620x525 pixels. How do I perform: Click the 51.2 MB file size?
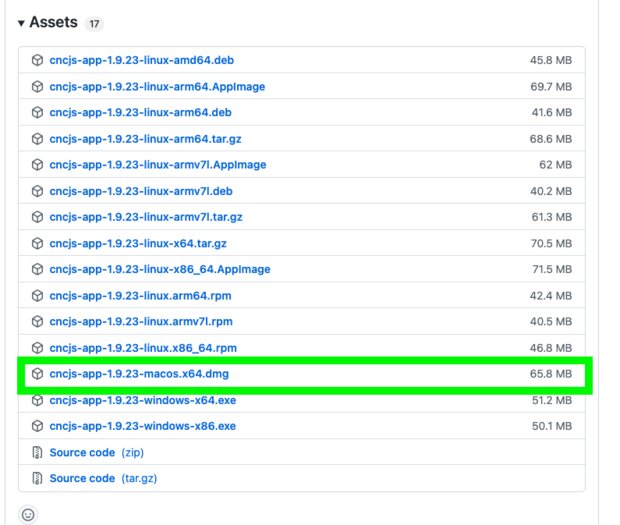[x=552, y=400]
